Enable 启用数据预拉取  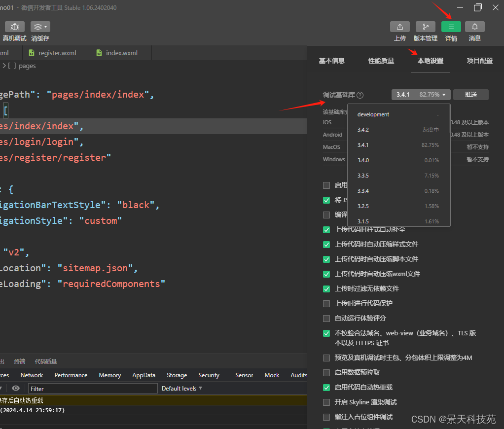coord(326,373)
